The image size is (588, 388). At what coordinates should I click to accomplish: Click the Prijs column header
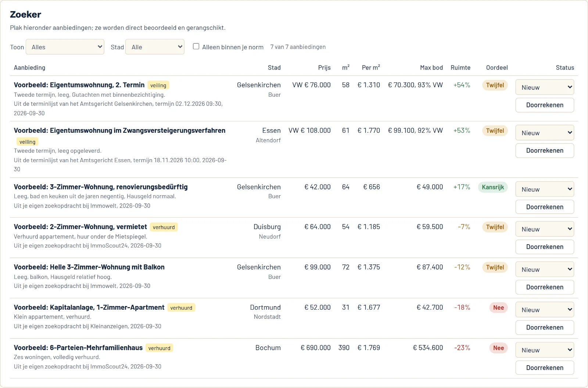pos(324,68)
